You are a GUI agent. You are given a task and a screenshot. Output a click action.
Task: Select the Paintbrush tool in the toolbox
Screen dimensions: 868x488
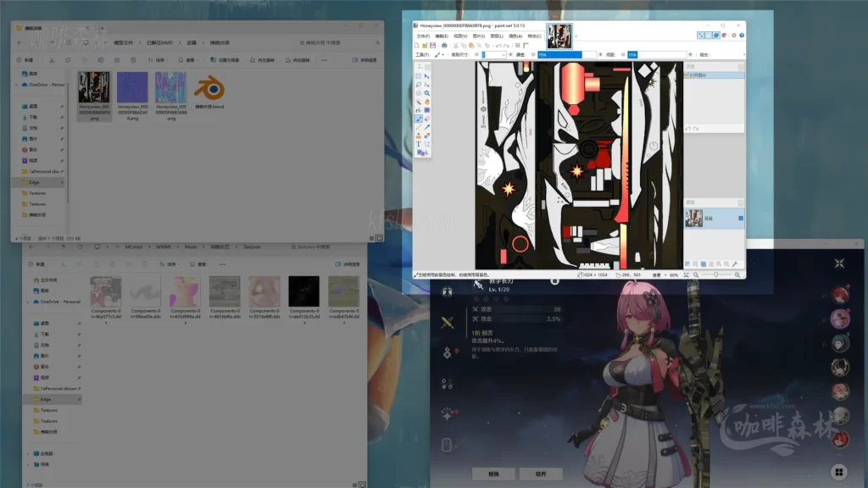click(x=419, y=119)
